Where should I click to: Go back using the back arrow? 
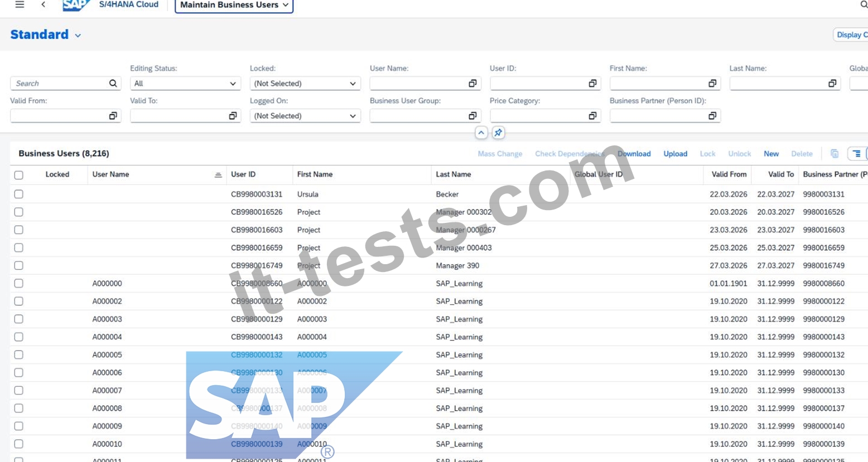tap(43, 4)
